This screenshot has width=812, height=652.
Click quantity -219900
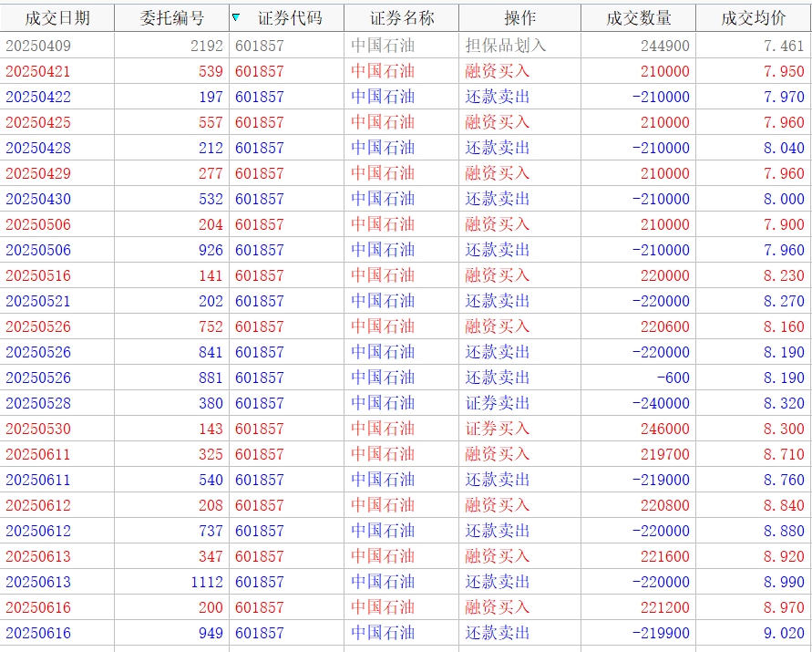pos(661,633)
